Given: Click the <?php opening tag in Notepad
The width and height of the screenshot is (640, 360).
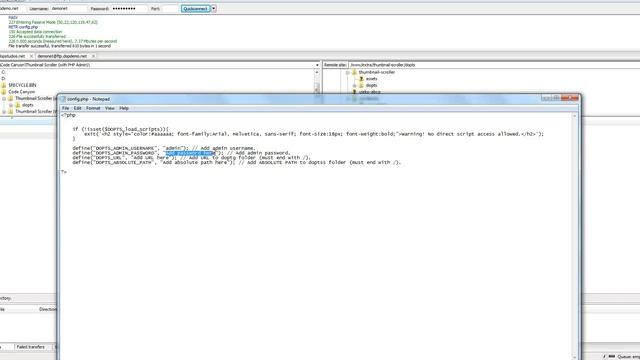Looking at the screenshot, I should [68, 115].
